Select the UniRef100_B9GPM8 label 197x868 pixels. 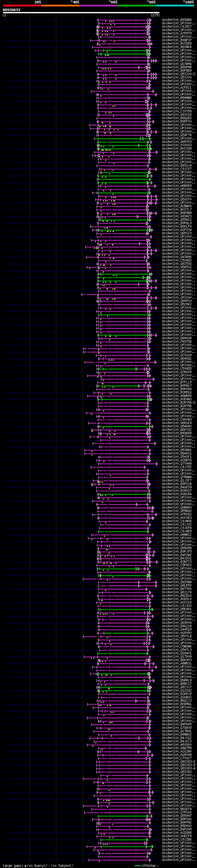tap(177, 67)
